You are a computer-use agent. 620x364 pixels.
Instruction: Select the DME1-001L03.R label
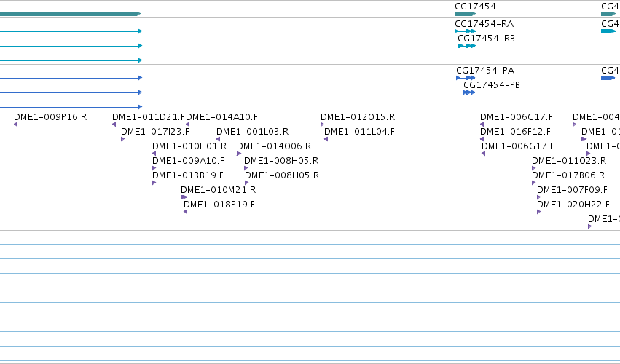(x=252, y=132)
